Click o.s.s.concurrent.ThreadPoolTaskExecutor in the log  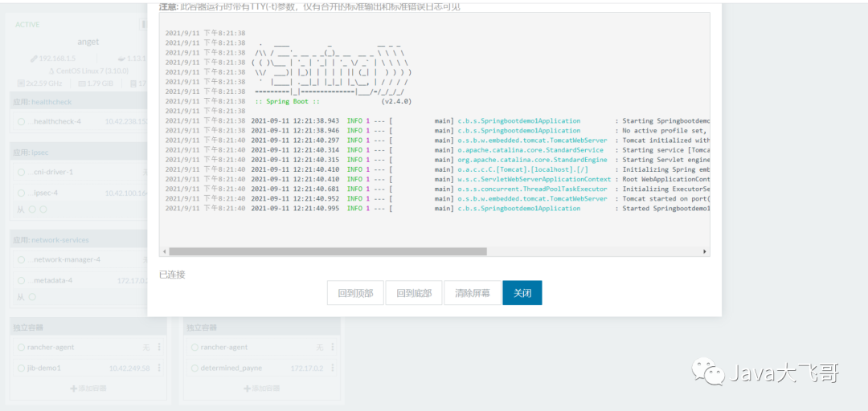click(x=532, y=189)
